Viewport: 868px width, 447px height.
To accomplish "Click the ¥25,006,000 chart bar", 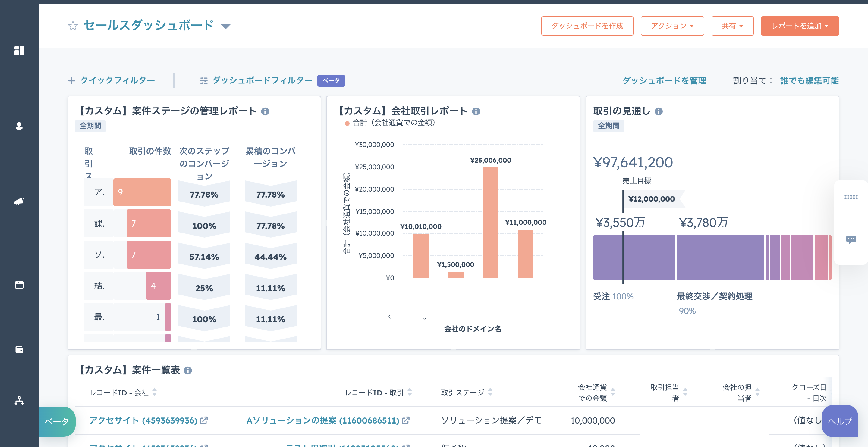I will point(490,223).
